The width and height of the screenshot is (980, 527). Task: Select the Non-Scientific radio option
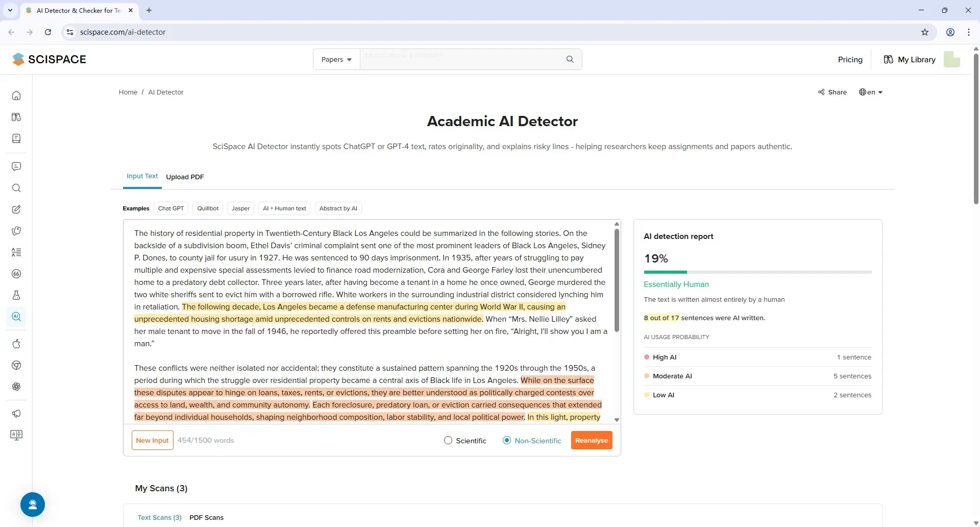507,440
